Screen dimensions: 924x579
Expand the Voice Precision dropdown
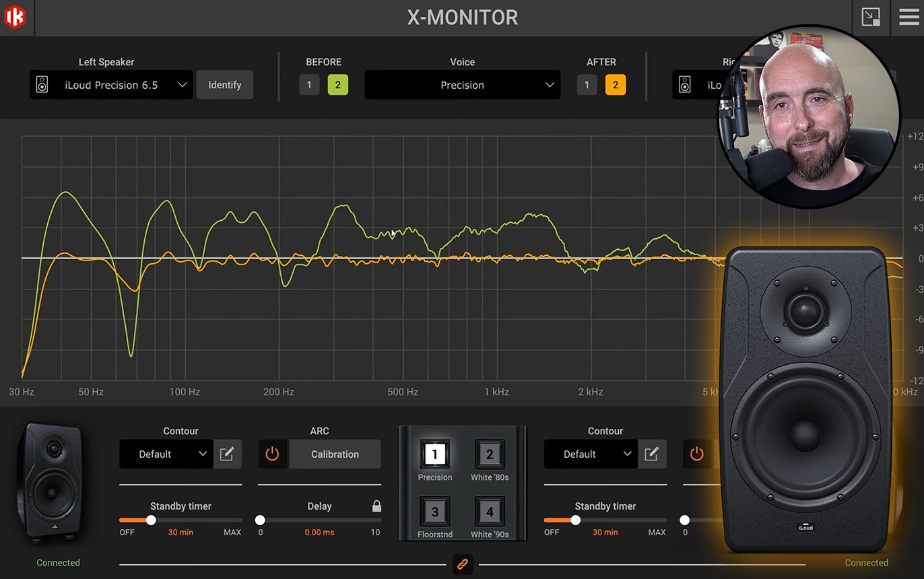point(462,85)
